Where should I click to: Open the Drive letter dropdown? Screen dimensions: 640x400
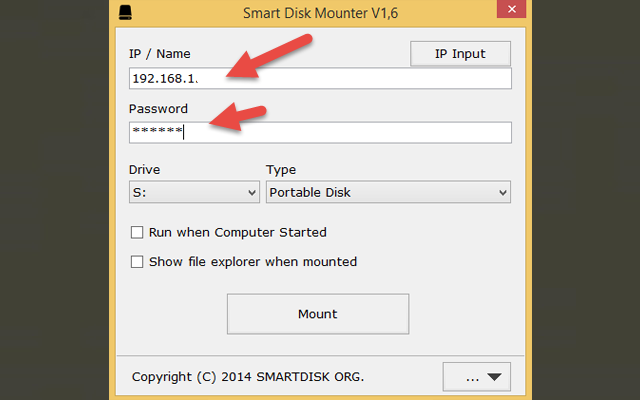194,192
